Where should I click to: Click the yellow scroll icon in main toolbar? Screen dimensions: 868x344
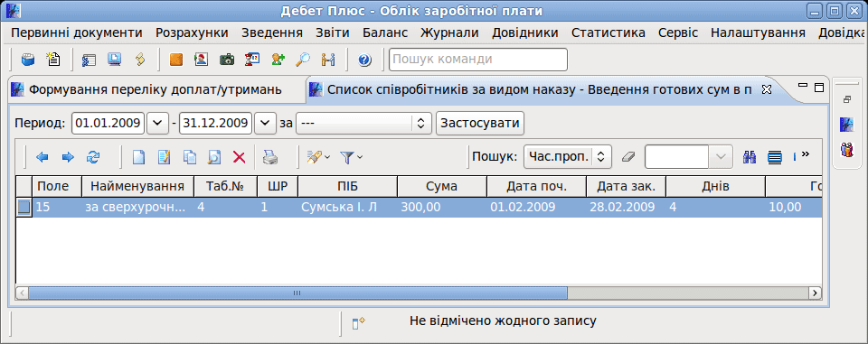(140, 60)
